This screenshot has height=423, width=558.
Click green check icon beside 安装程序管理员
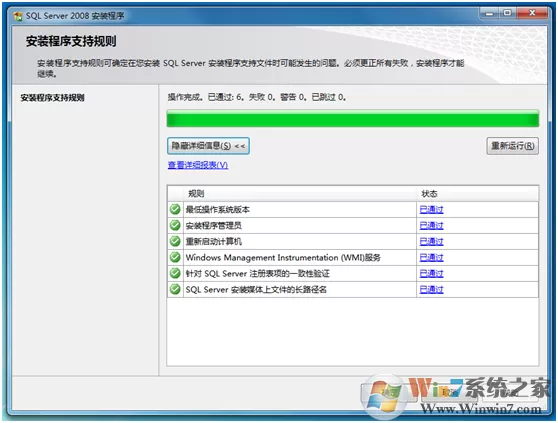point(175,225)
